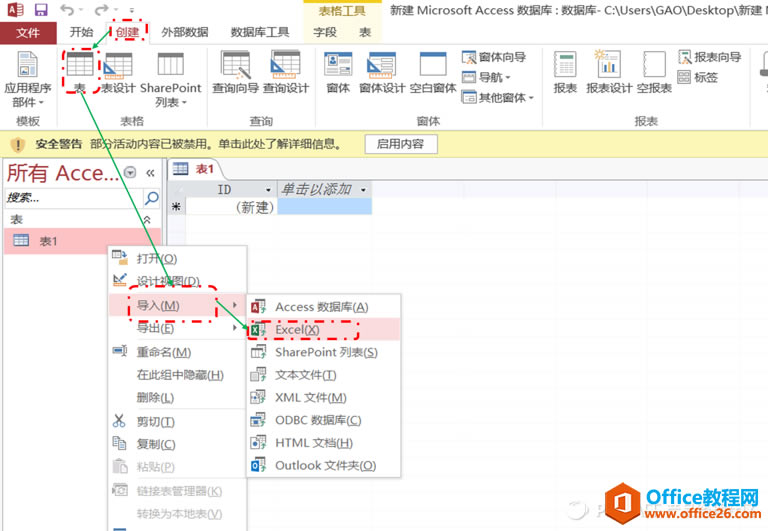768x531 pixels.
Task: Click the Save icon in quick access toolbar
Action: tap(41, 9)
